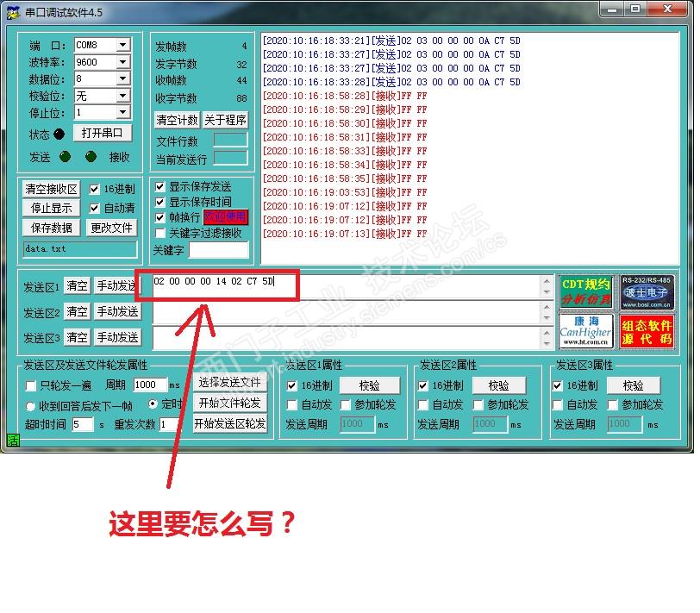Click first sent log line 18:33:21
Screen dimensions: 700x613
391,41
